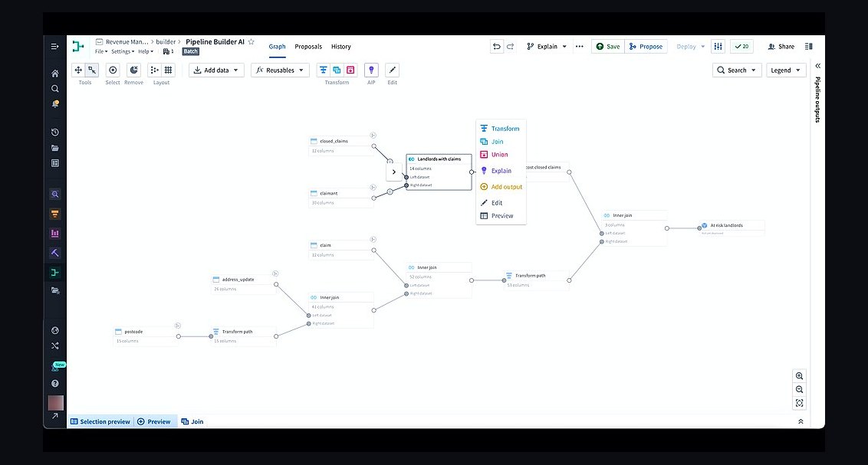Screen dimensions: 868x465
Task: Choose Union from the node menu
Action: (501, 155)
